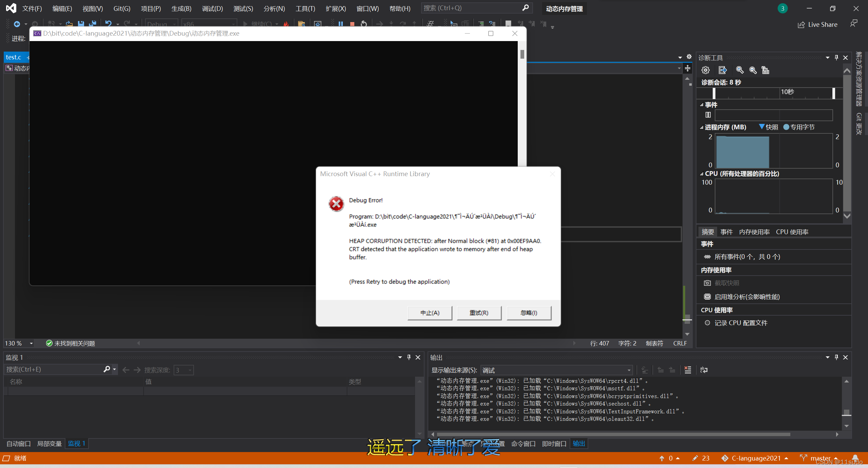Toggle the Record CPU Profile radio button
Viewport: 868px width, 468px height.
[707, 323]
